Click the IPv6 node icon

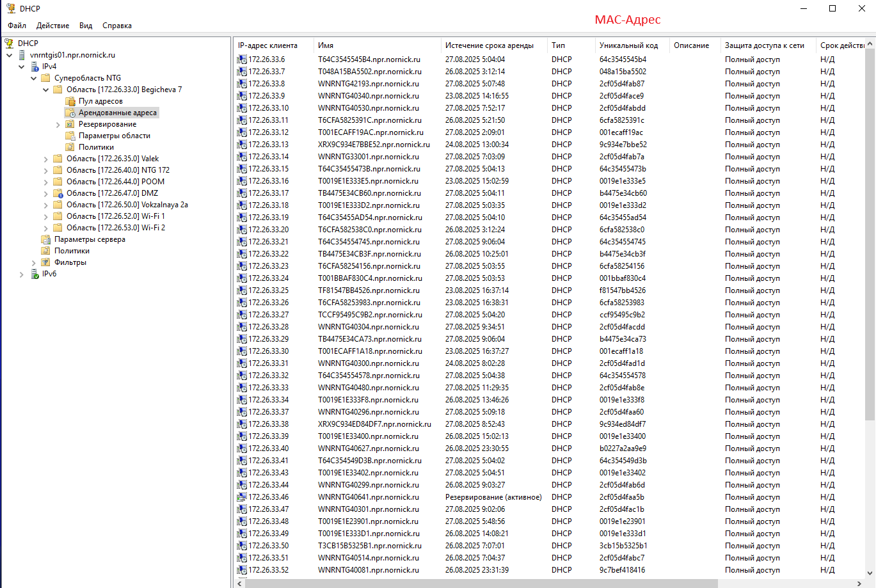coord(35,274)
